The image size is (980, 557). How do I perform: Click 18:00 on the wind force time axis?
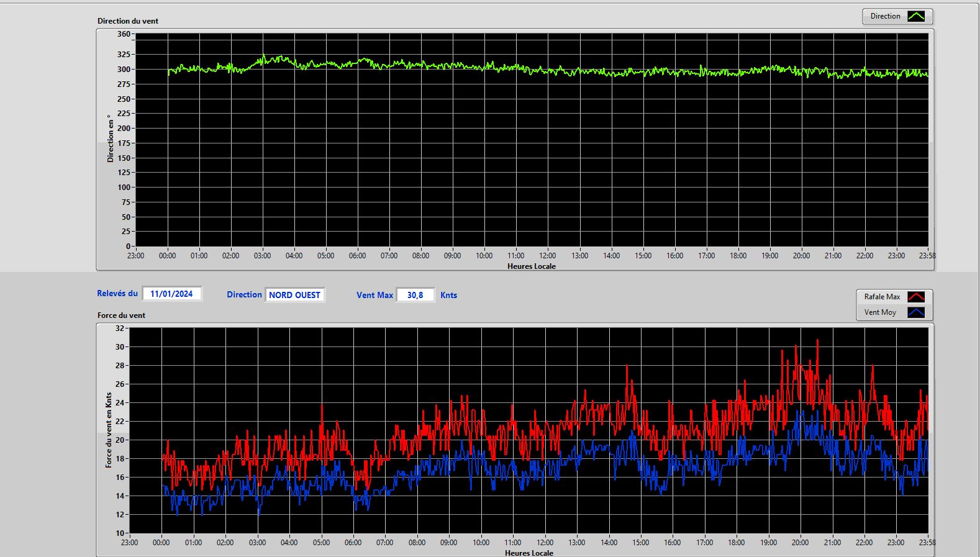[736, 542]
